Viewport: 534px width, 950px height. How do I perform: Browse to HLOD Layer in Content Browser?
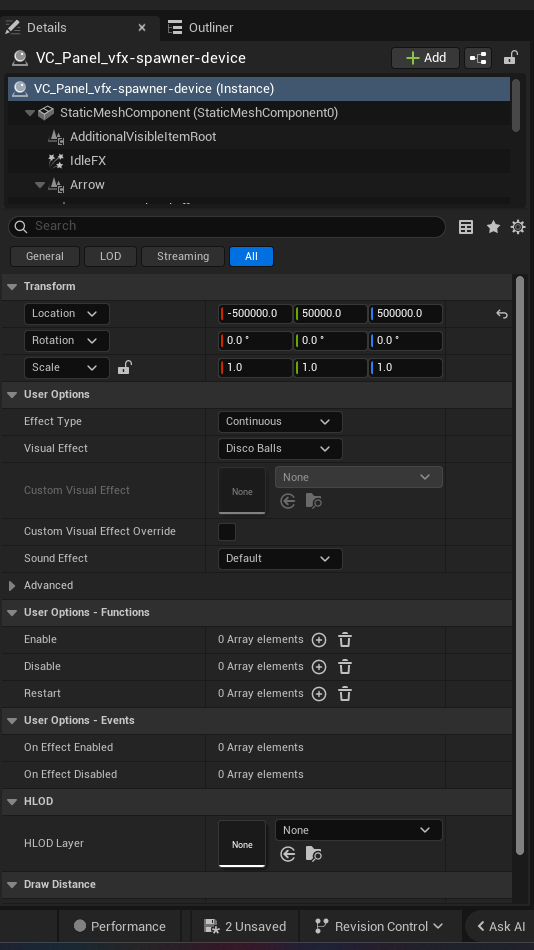313,854
